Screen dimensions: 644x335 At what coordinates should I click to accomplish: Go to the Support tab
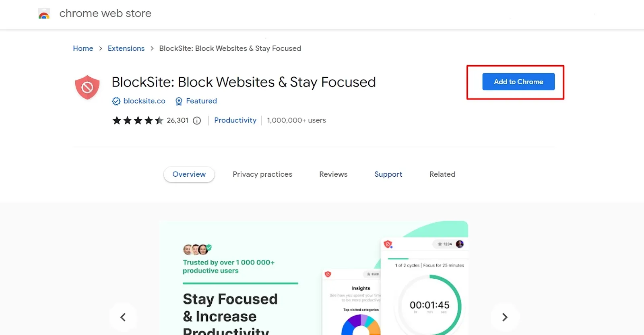(388, 174)
